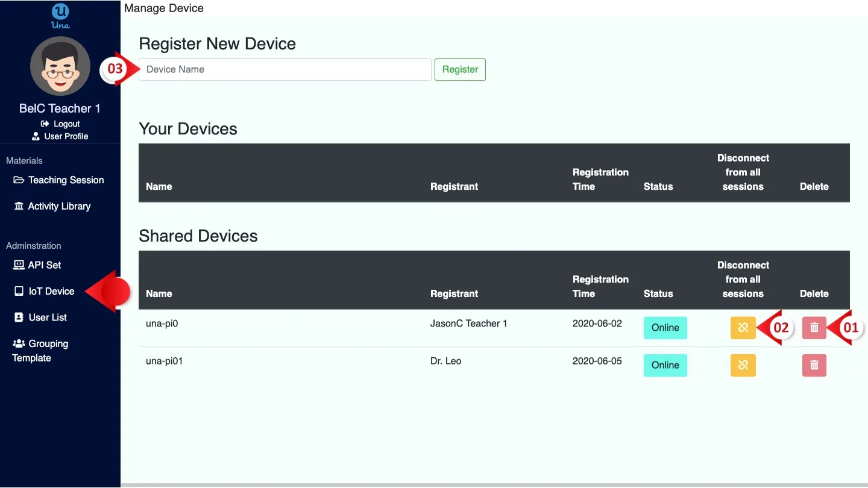This screenshot has width=868, height=488.
Task: Click Delete header in Your Devices table
Action: (x=814, y=187)
